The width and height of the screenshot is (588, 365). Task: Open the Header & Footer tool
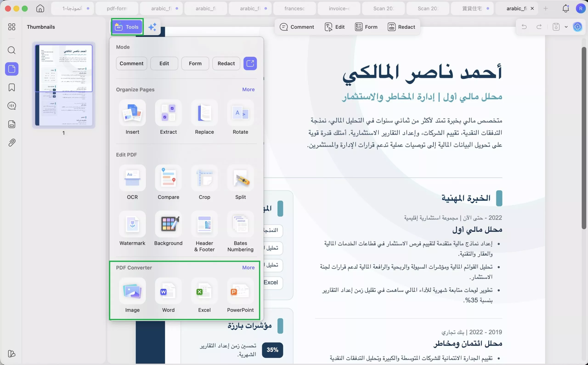click(204, 231)
